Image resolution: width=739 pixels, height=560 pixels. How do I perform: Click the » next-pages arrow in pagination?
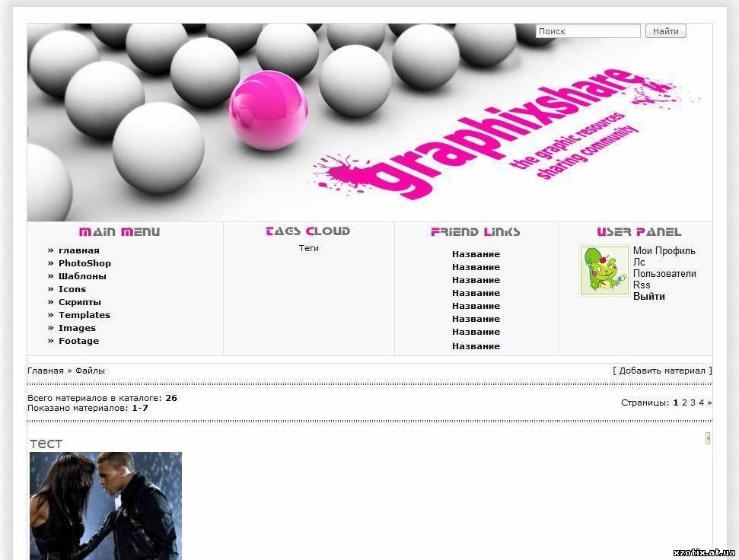pos(709,402)
